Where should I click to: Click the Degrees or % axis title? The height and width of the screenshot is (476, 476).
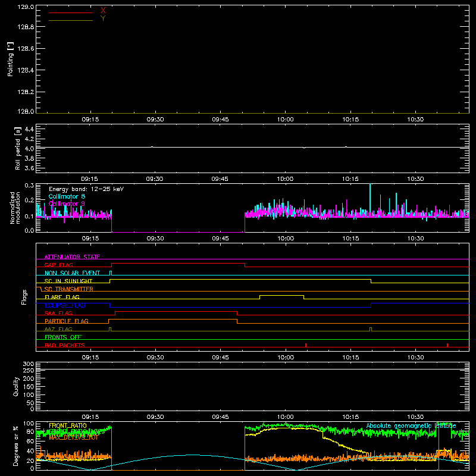coord(16,446)
